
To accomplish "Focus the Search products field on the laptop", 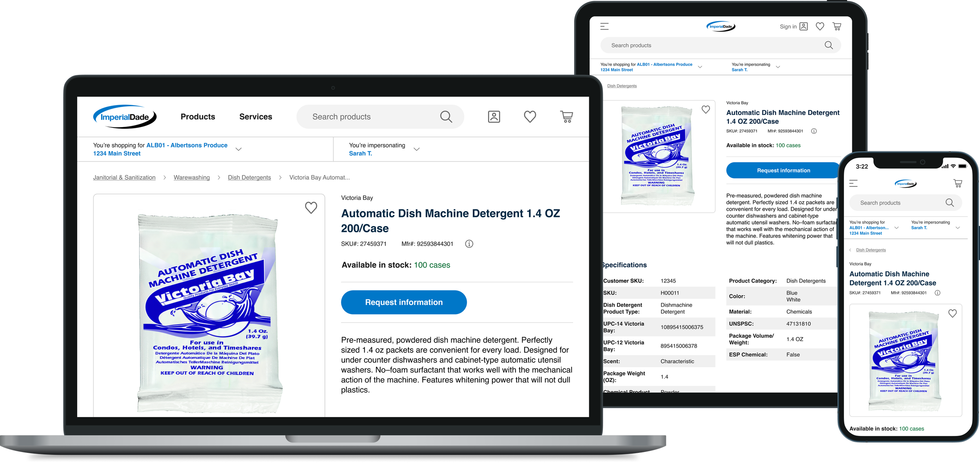I will [x=380, y=117].
